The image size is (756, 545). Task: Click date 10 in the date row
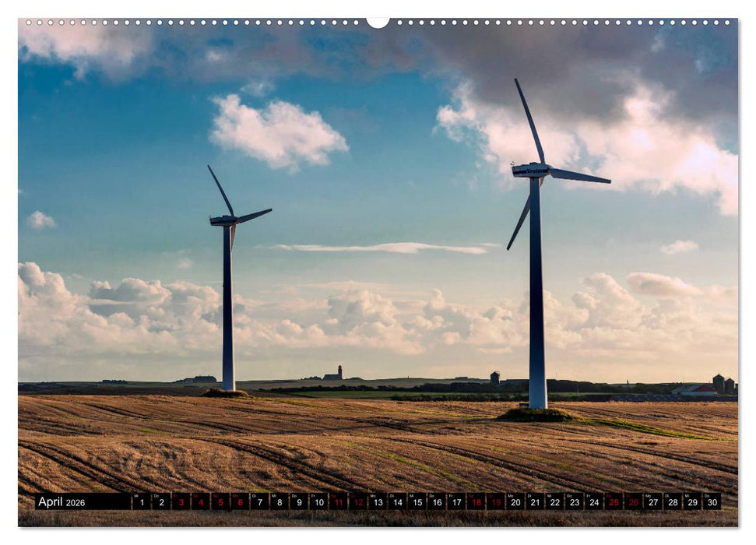coord(318,503)
